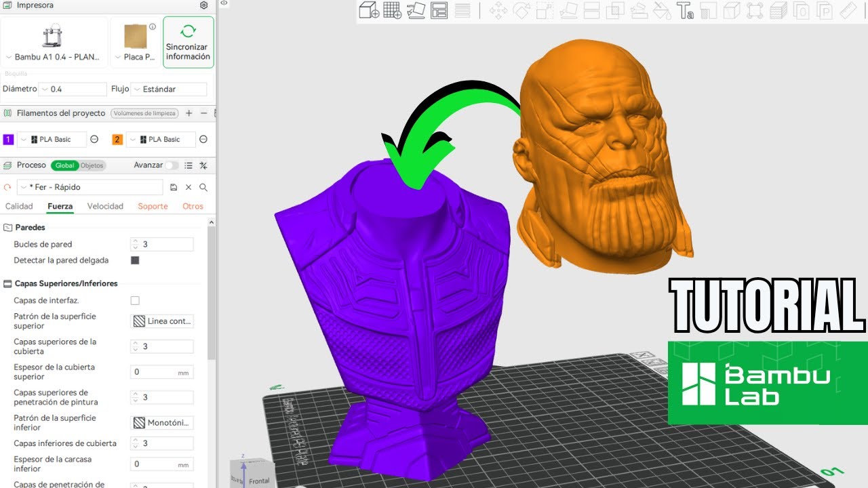The width and height of the screenshot is (868, 488).
Task: Select the Rotate tool icon
Action: pos(521,11)
